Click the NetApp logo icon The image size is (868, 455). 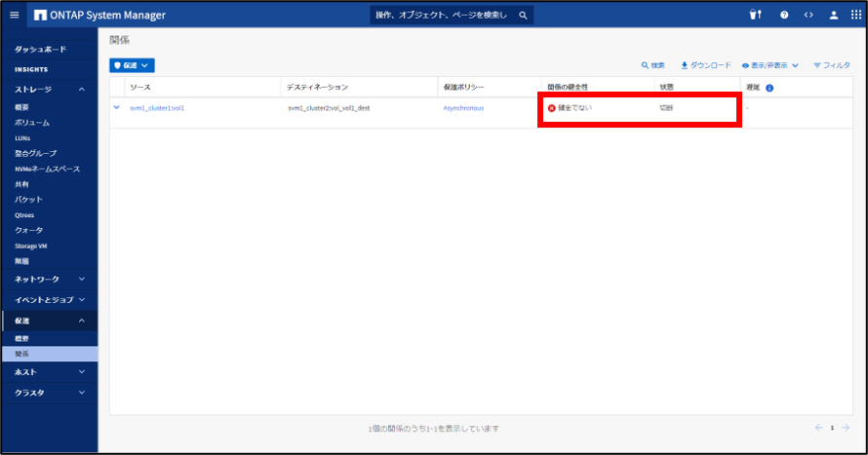pos(40,15)
